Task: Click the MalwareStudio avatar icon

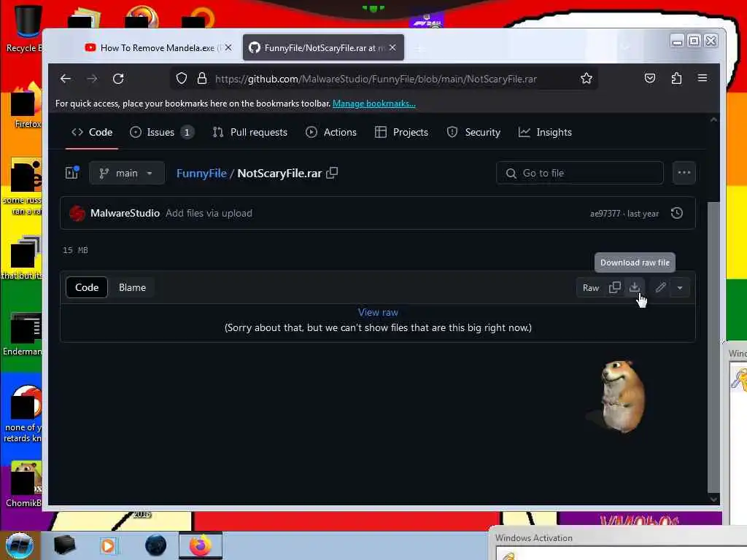Action: (77, 214)
